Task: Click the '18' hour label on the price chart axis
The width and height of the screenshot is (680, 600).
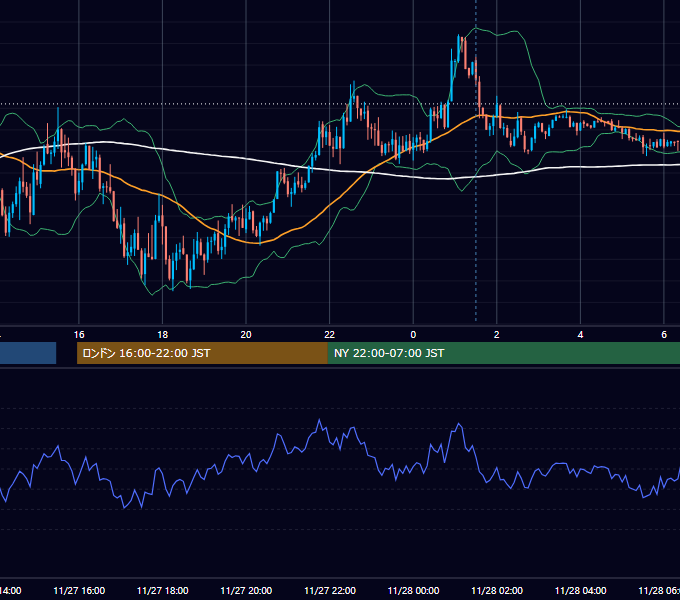Action: (x=163, y=335)
